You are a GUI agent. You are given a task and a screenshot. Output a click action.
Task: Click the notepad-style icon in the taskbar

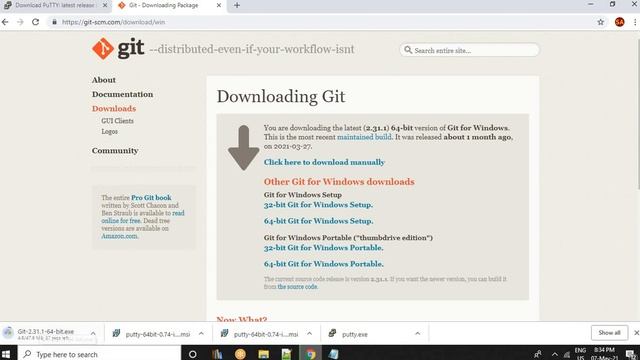click(333, 354)
